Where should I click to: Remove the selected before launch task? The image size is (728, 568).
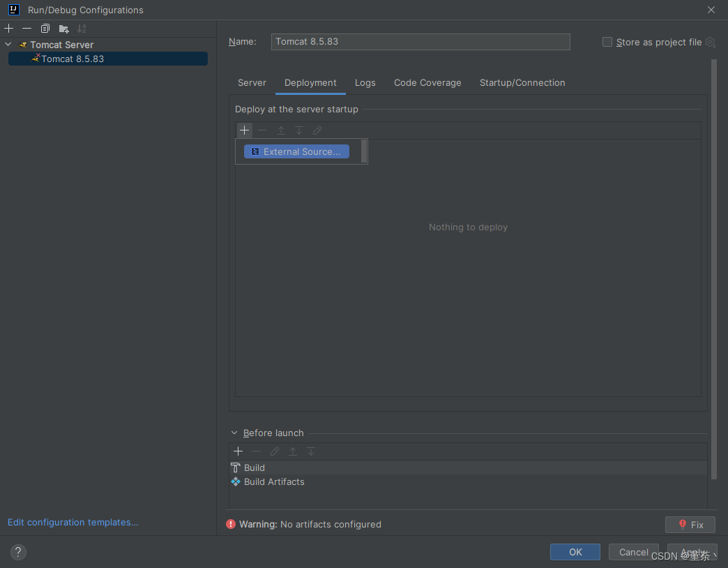[257, 451]
